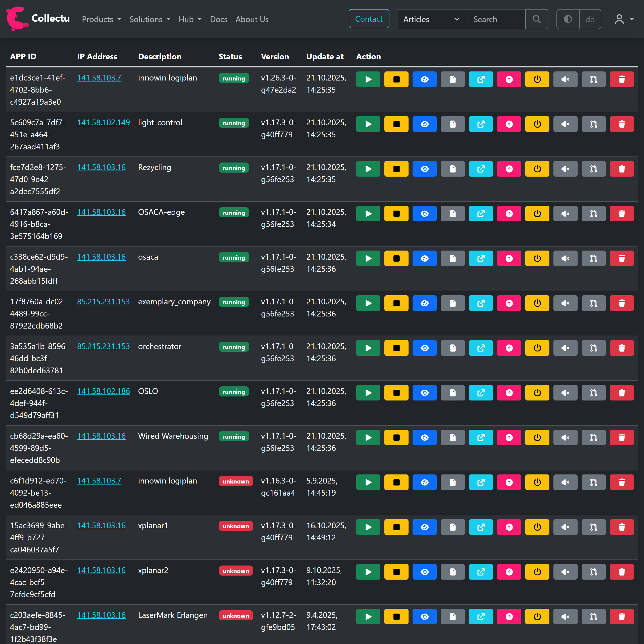Click pink upload icon for osaca
644x644 pixels.
509,258
